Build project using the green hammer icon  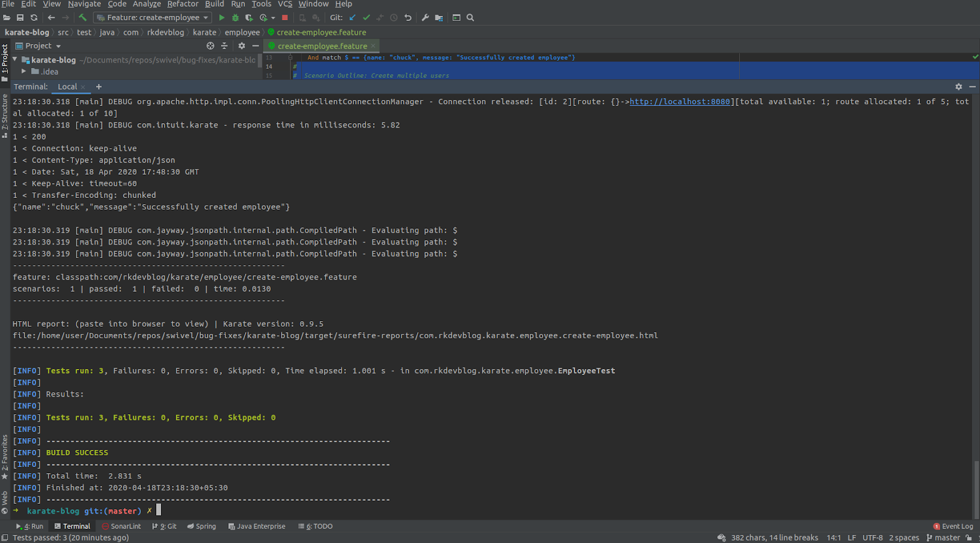[83, 18]
